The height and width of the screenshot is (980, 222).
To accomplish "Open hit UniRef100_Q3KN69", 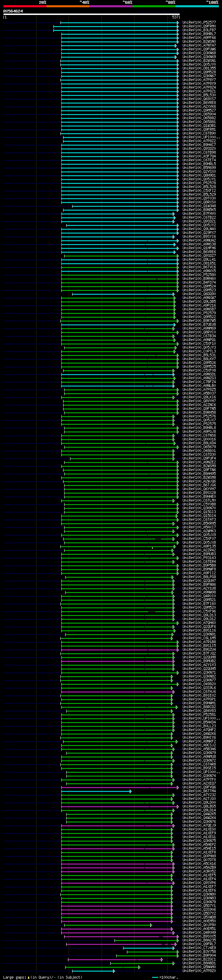I will (x=199, y=57).
